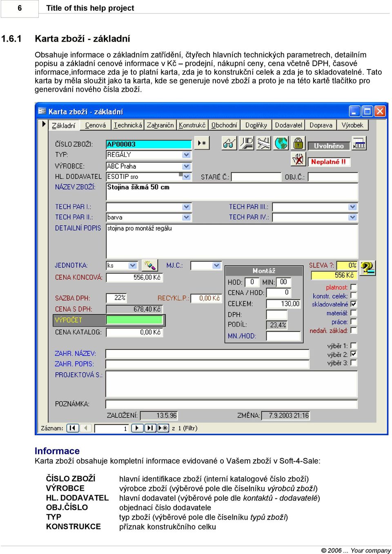Switch to the Technická tab
The image size is (392, 554).
click(128, 125)
